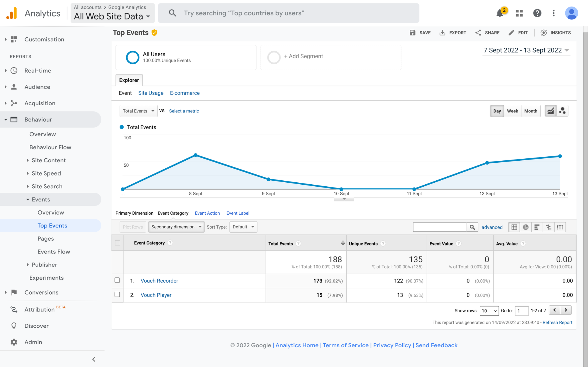Click the Analytics logo icon
The width and height of the screenshot is (588, 367).
coord(12,13)
